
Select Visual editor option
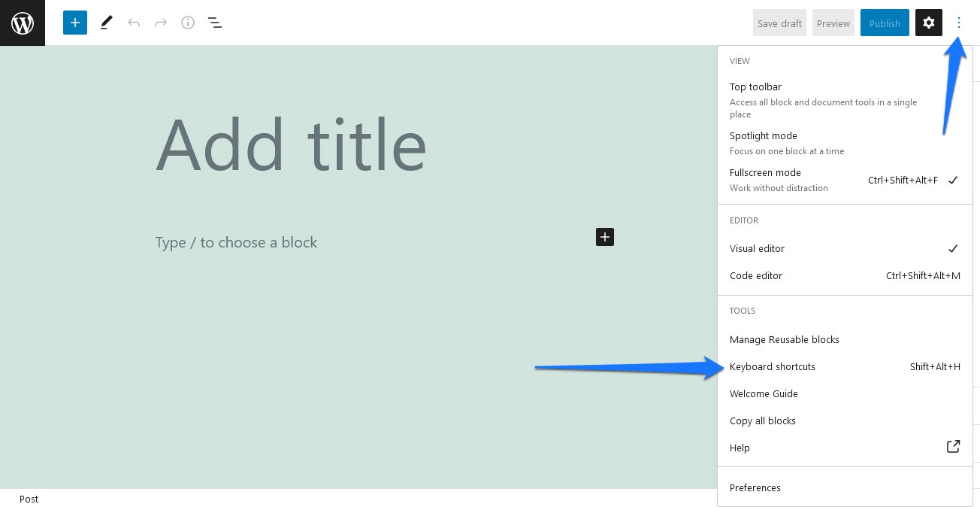click(x=845, y=248)
